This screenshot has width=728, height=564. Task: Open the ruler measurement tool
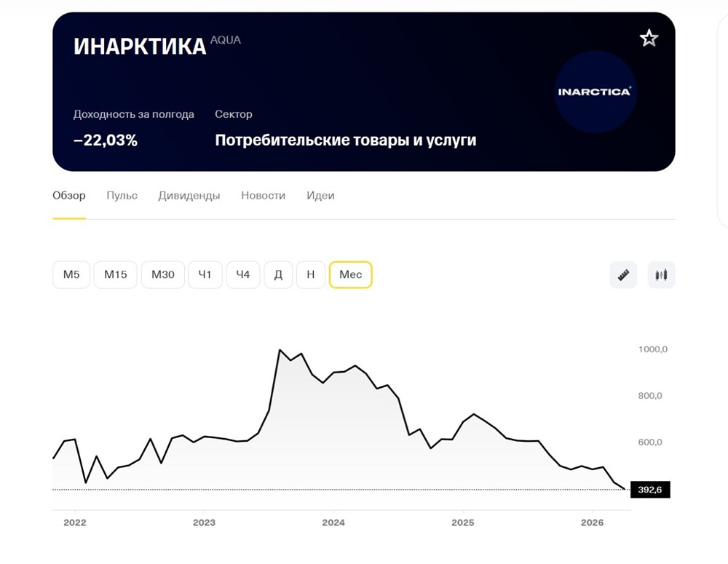(x=623, y=274)
